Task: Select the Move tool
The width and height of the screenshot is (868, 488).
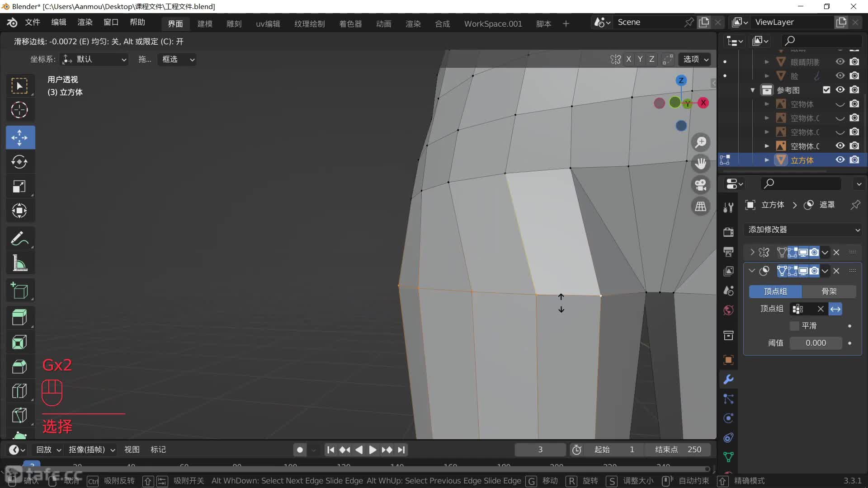Action: tap(20, 137)
